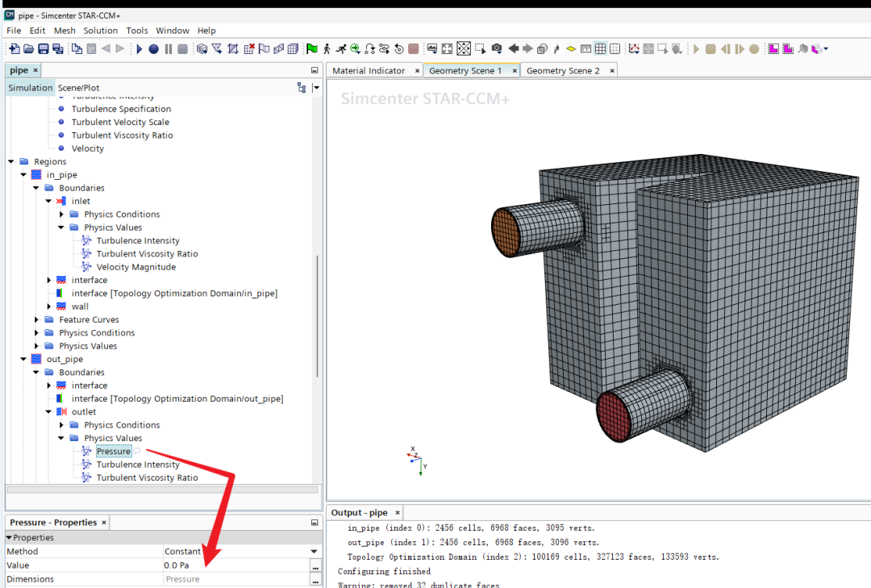The width and height of the screenshot is (871, 588).
Task: Click the orange inlet face in the scene
Action: coord(505,231)
